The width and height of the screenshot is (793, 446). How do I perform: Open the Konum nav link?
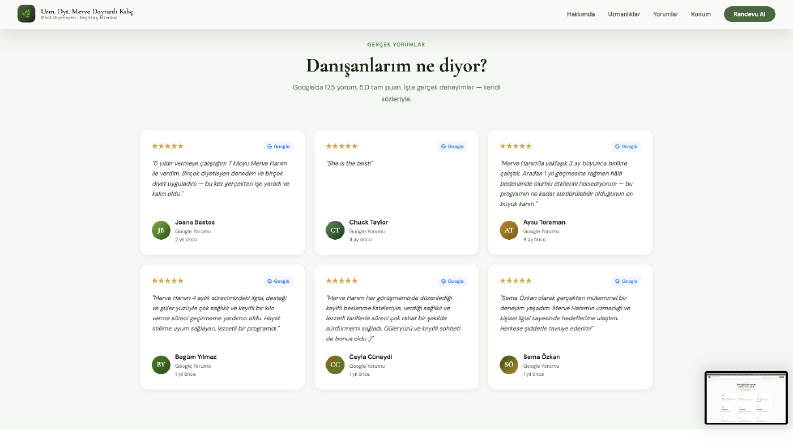tap(700, 14)
